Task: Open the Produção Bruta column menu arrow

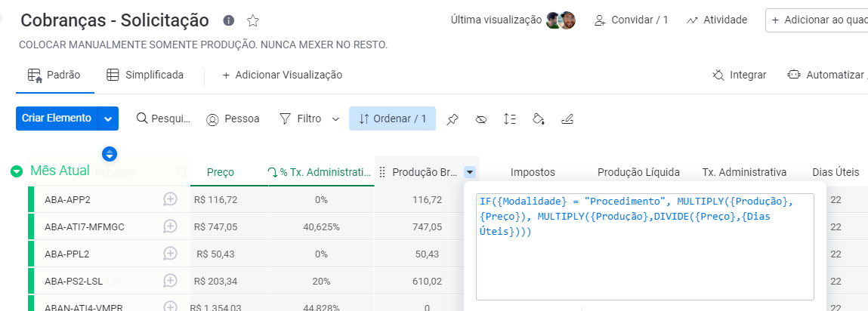Action: point(470,172)
